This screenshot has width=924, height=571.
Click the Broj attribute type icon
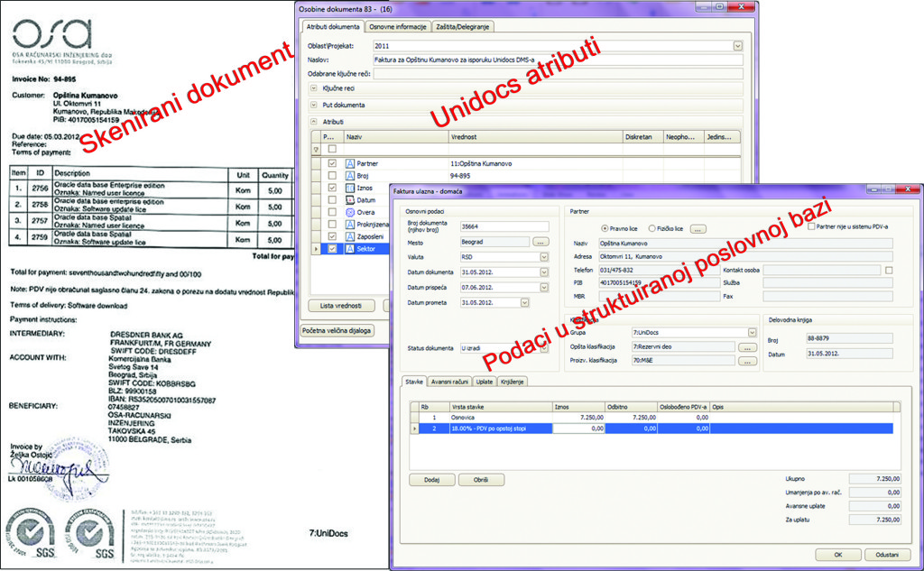click(x=350, y=176)
